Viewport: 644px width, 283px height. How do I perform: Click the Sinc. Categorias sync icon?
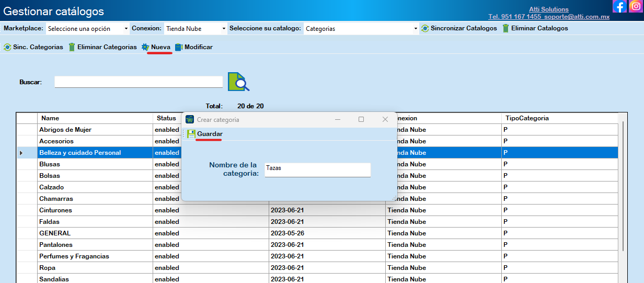(7, 47)
